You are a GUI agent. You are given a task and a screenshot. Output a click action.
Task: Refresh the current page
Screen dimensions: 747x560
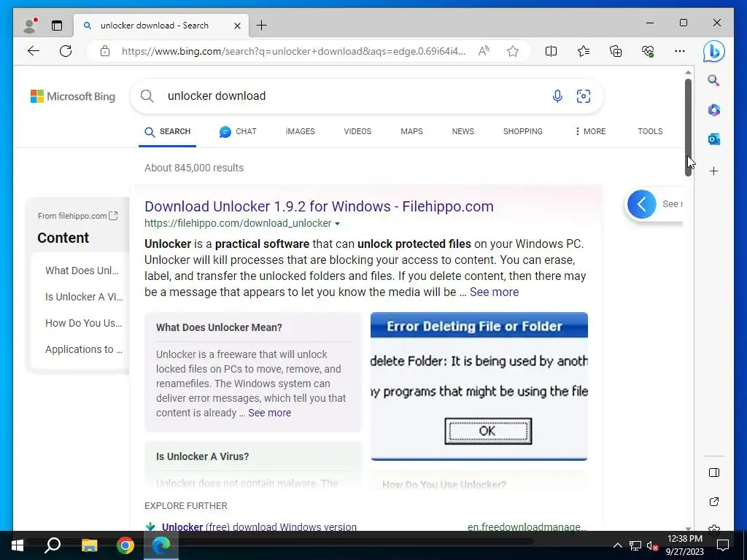[x=66, y=51]
